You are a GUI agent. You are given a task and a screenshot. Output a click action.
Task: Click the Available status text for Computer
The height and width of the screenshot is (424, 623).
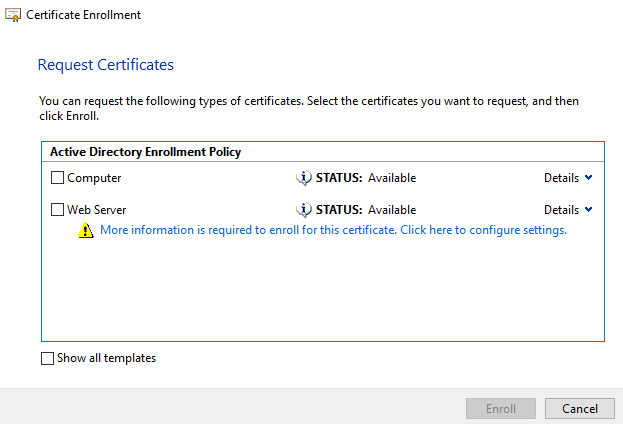pyautogui.click(x=391, y=178)
